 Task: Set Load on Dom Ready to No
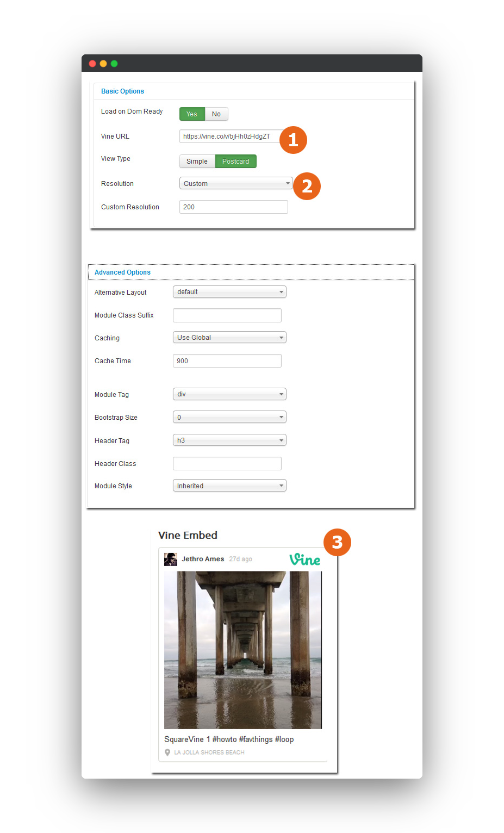click(x=216, y=114)
